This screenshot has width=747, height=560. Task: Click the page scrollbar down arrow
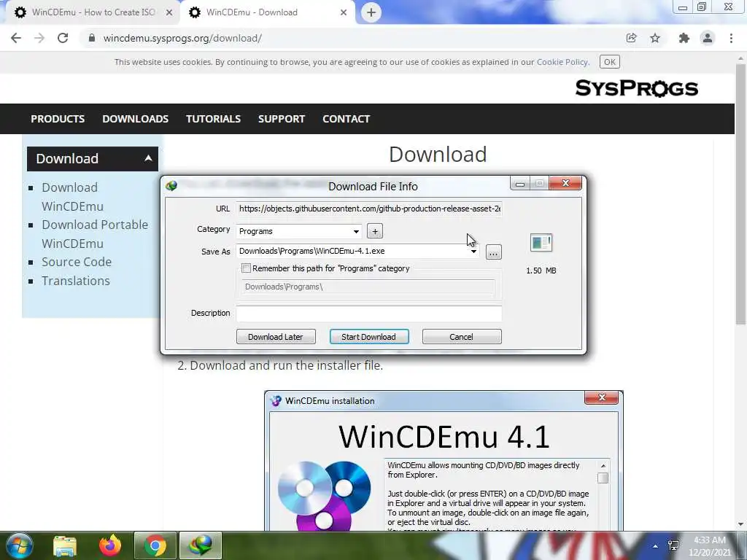point(740,524)
